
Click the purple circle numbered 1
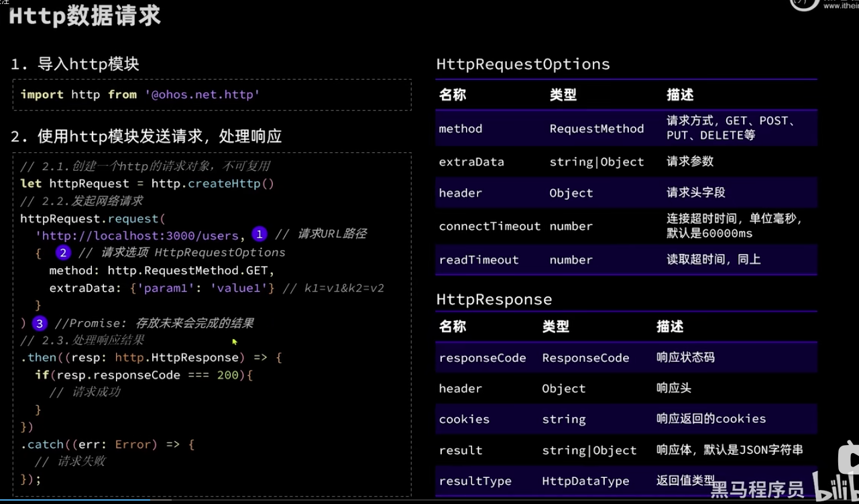[260, 234]
